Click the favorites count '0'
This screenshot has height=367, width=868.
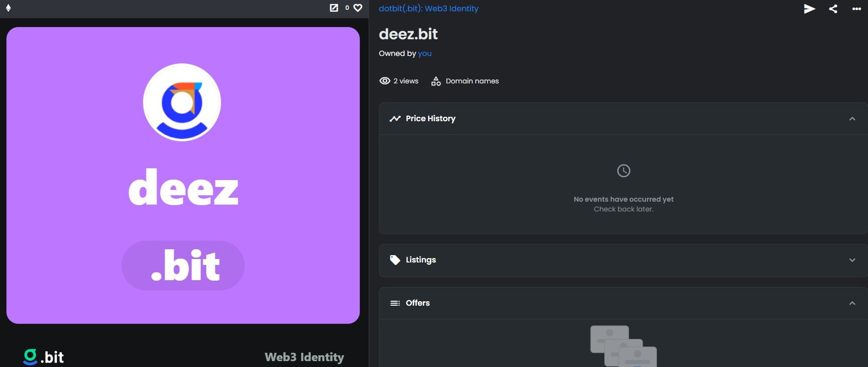[347, 8]
